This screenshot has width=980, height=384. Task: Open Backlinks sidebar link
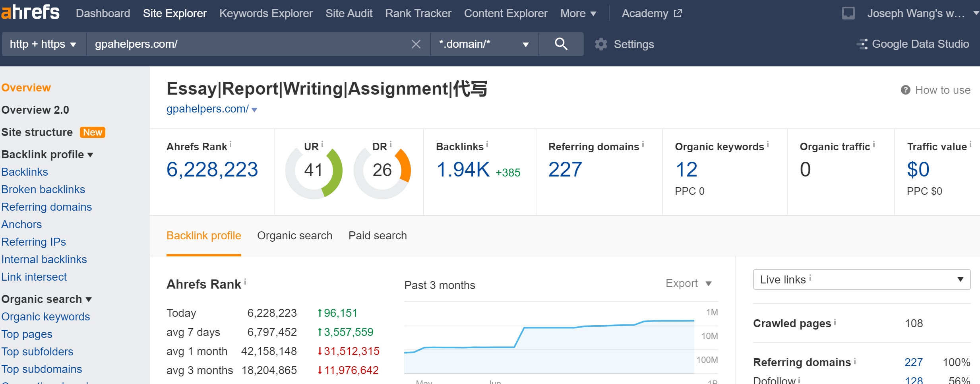tap(25, 172)
